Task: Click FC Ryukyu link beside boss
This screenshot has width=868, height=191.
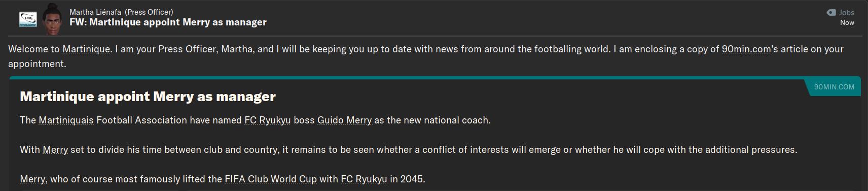Action: [x=267, y=120]
